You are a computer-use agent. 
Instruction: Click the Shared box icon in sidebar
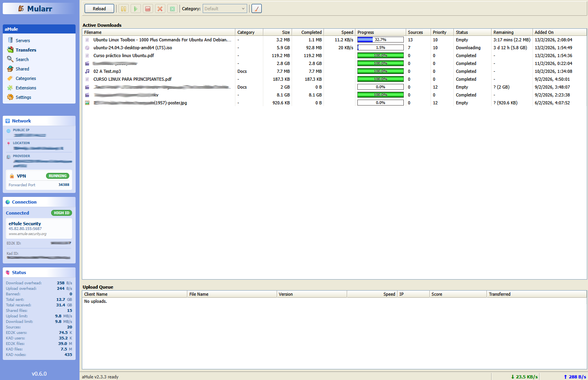tap(10, 69)
